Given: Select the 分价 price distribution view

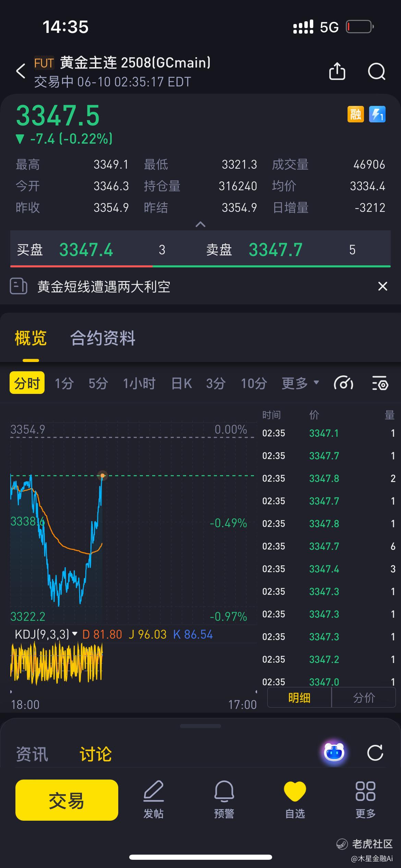Looking at the screenshot, I should click(364, 697).
